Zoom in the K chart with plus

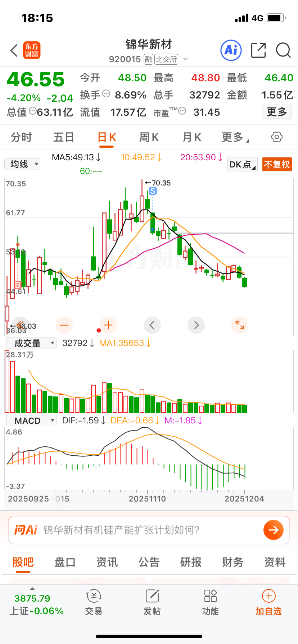click(108, 325)
